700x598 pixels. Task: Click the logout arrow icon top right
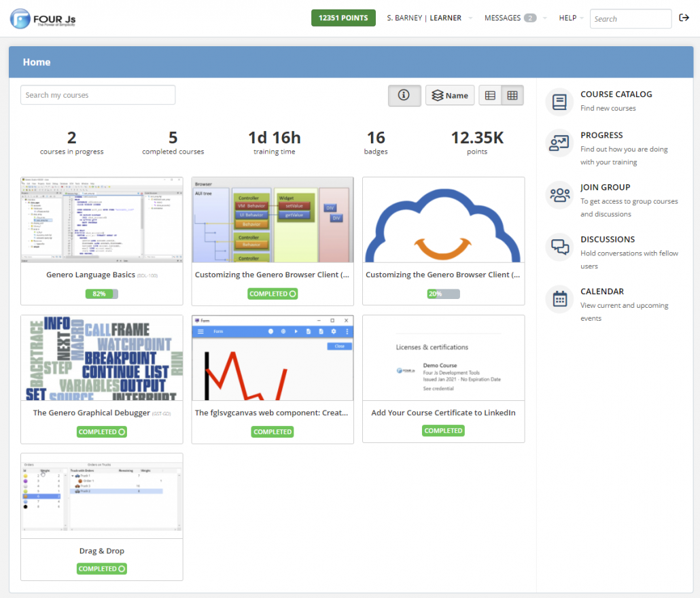pyautogui.click(x=684, y=18)
